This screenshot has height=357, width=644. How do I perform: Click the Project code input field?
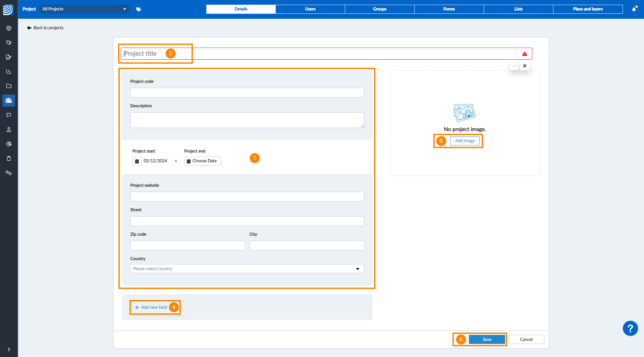(x=247, y=93)
